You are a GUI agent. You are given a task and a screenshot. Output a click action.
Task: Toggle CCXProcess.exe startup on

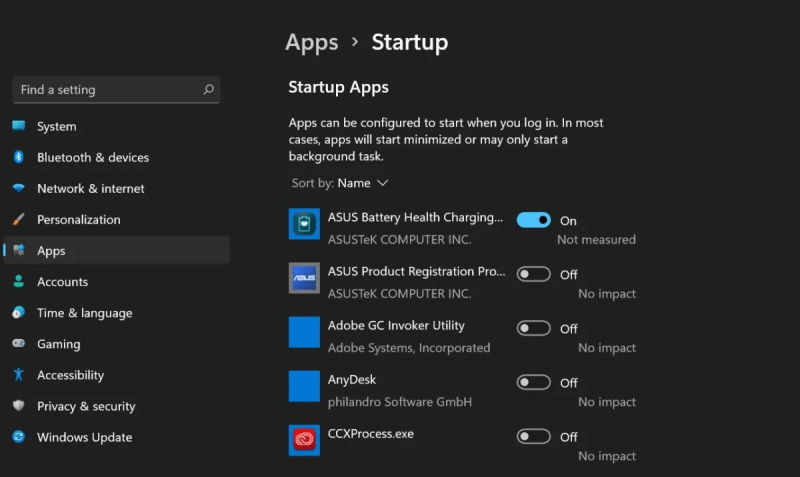(x=534, y=437)
